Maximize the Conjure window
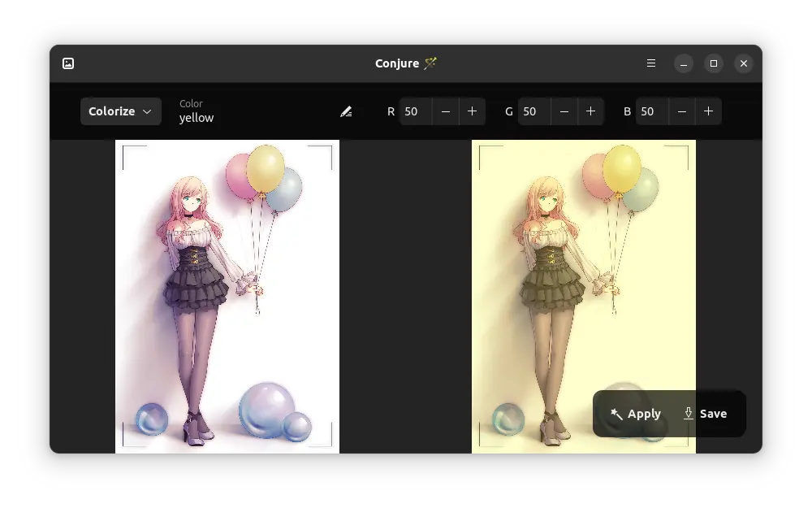 click(714, 63)
